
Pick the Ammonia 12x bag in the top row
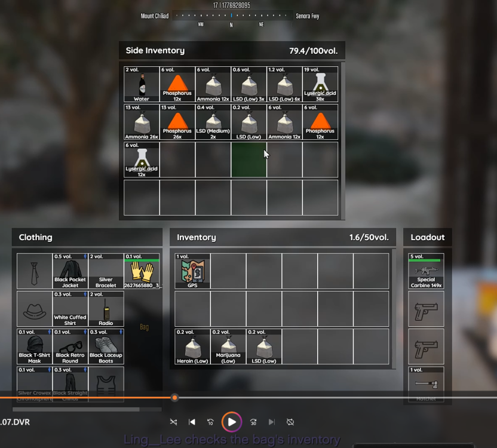pyautogui.click(x=213, y=84)
